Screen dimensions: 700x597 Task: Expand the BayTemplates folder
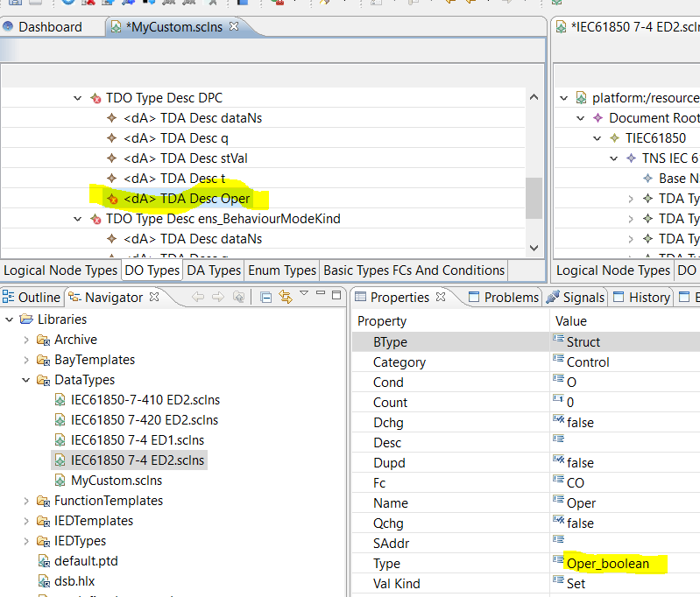coord(25,360)
